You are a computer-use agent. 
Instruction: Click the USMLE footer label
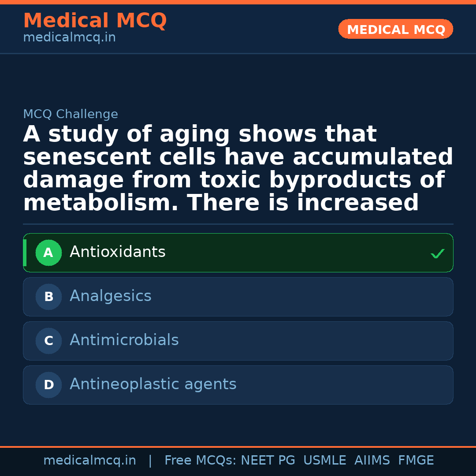click(324, 461)
